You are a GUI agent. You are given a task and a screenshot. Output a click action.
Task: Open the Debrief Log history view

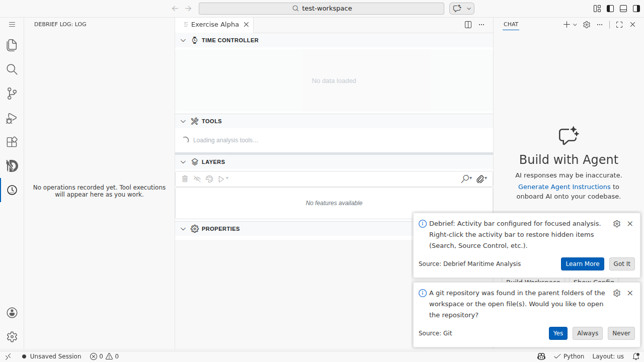[12, 190]
